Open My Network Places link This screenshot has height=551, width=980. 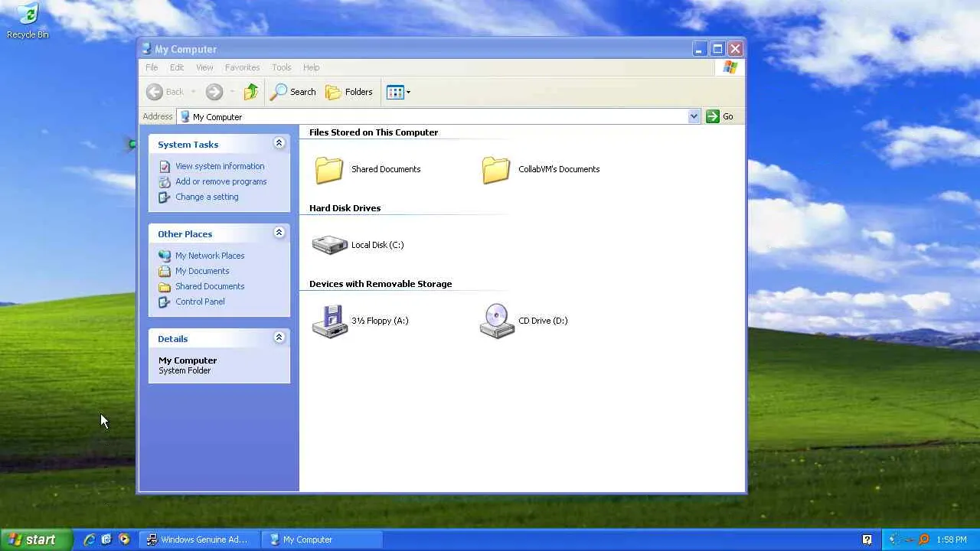point(210,256)
